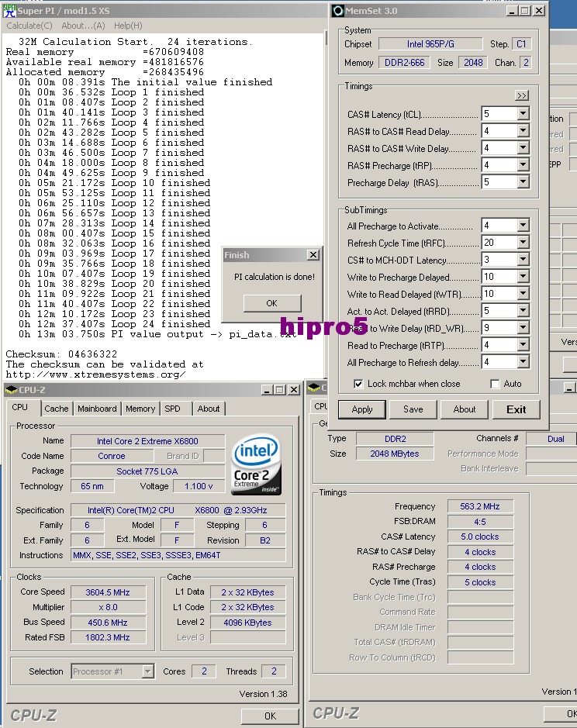Click the Name field Intel Core 2 Extreme X6800
This screenshot has height=728, width=577.
[x=147, y=441]
